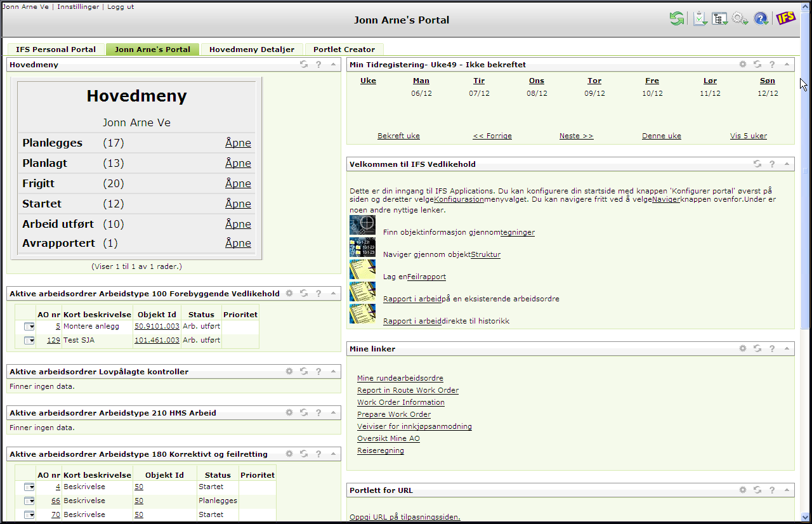
Task: Refresh the Arbeidstype 210 HMS Arbeid portlet
Action: point(304,412)
